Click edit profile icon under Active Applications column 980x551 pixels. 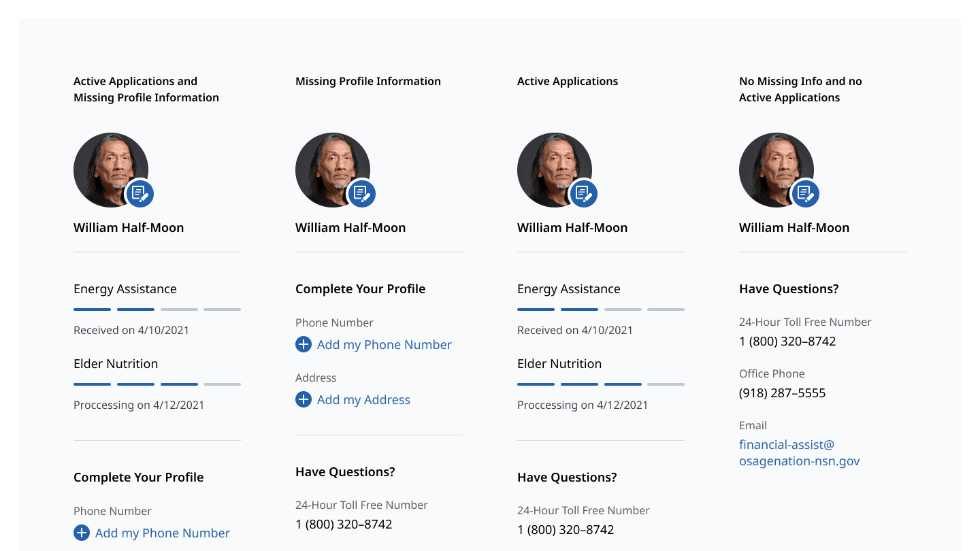(x=584, y=194)
